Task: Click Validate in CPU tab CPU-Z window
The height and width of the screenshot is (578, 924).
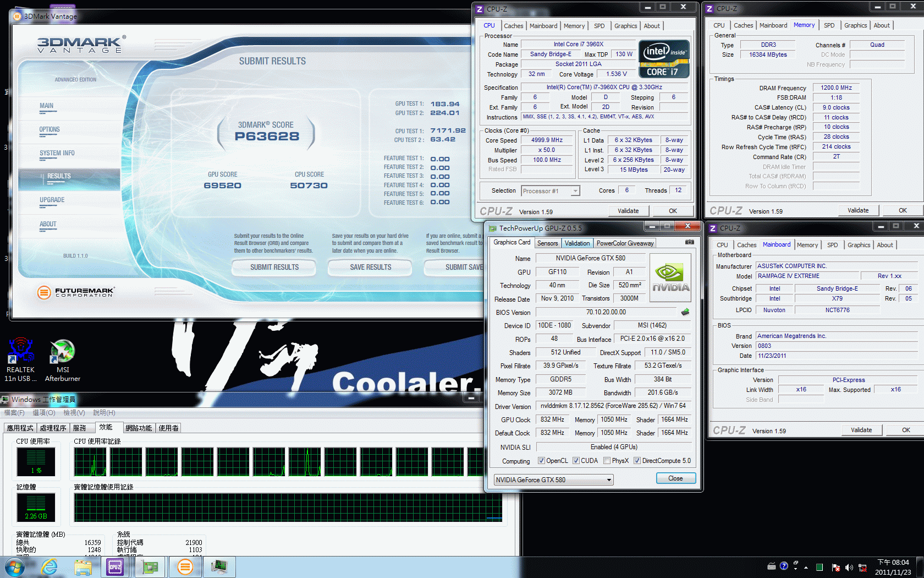Action: pos(628,211)
